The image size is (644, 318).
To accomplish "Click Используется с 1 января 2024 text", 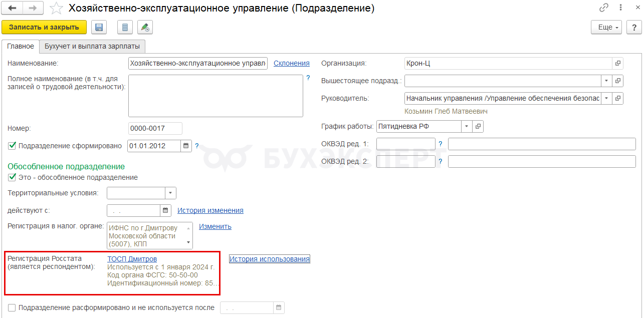I will pyautogui.click(x=161, y=267).
